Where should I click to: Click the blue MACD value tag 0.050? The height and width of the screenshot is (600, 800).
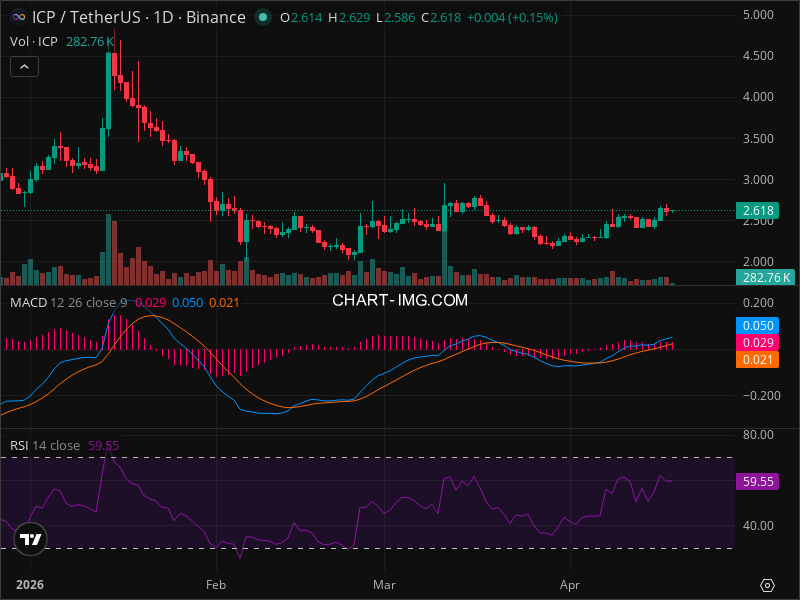tap(758, 326)
